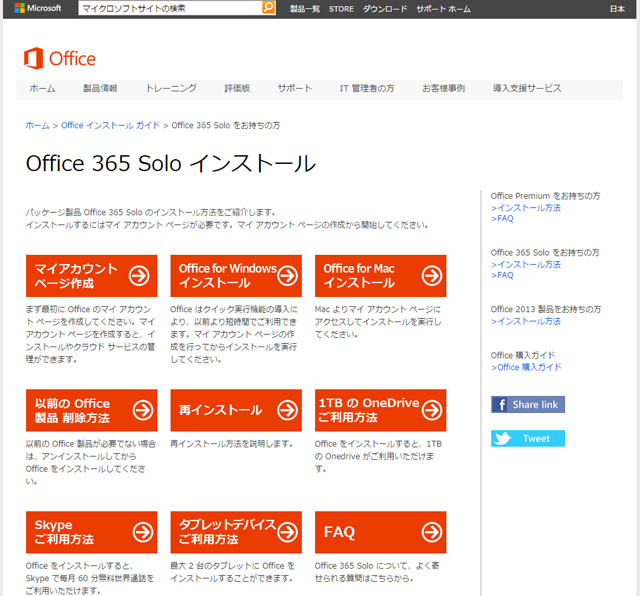Select IT 管理者の方 tab

[x=367, y=88]
